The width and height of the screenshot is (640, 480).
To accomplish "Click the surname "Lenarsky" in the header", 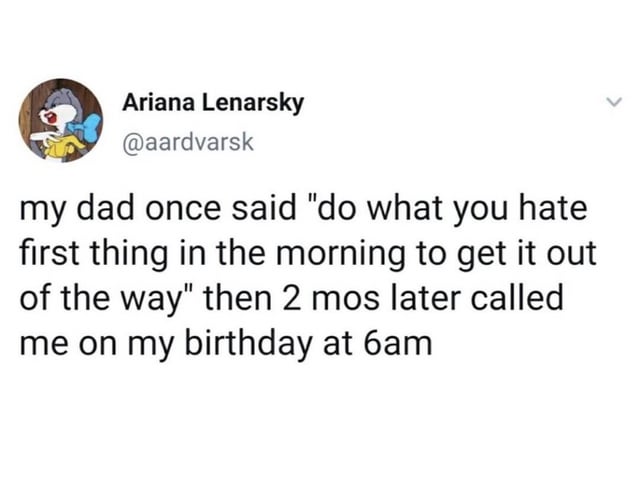I will coord(254,102).
